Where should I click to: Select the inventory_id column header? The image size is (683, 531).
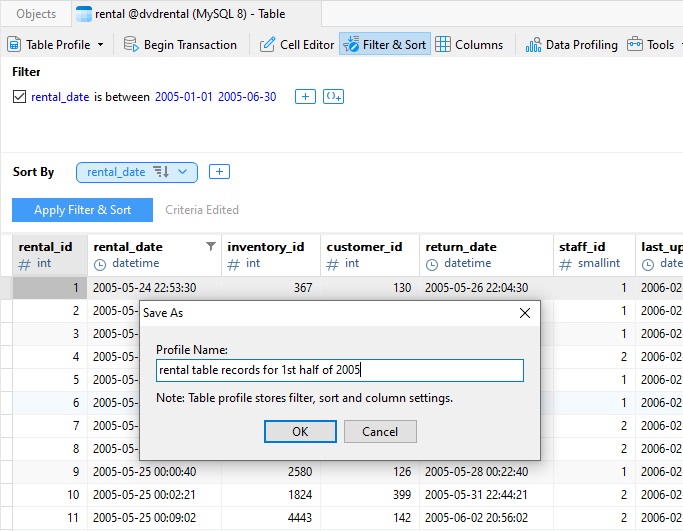click(x=271, y=255)
